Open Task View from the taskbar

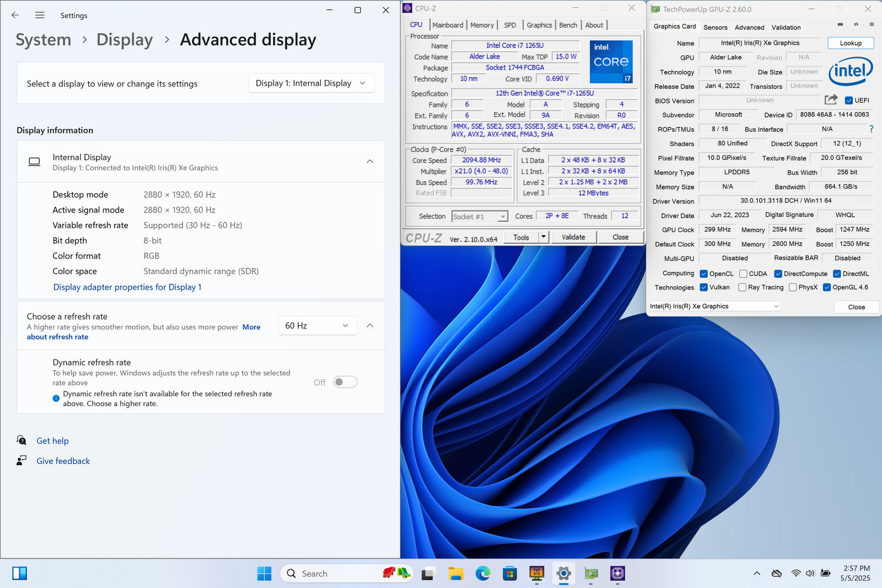tap(428, 574)
